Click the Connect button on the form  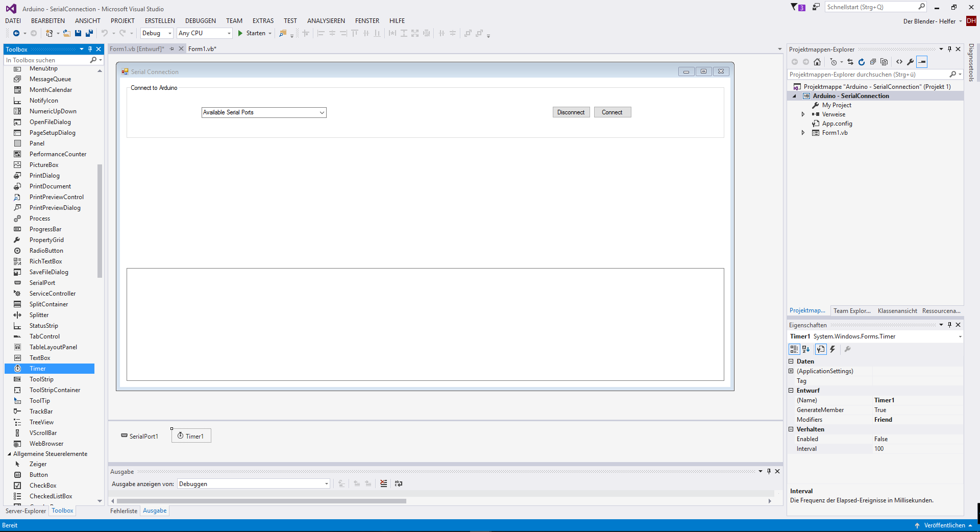point(612,112)
